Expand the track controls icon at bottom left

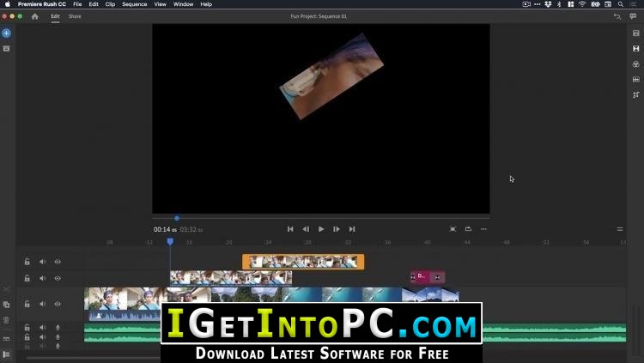6,354
